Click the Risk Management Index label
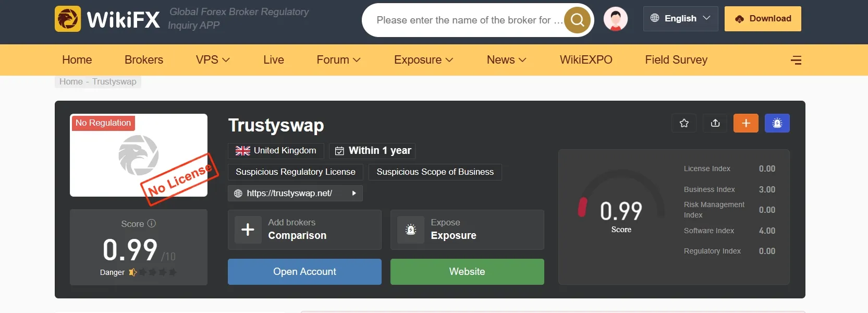The width and height of the screenshot is (868, 313). pyautogui.click(x=714, y=210)
